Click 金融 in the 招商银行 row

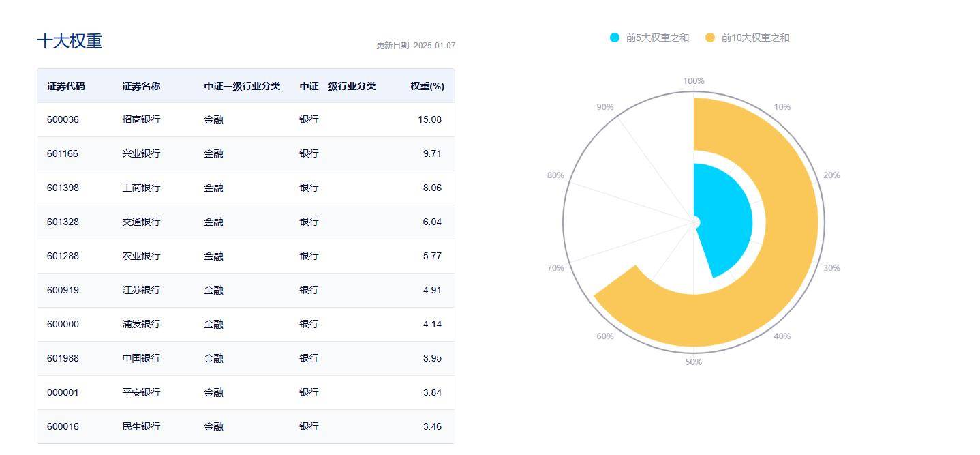pyautogui.click(x=213, y=119)
